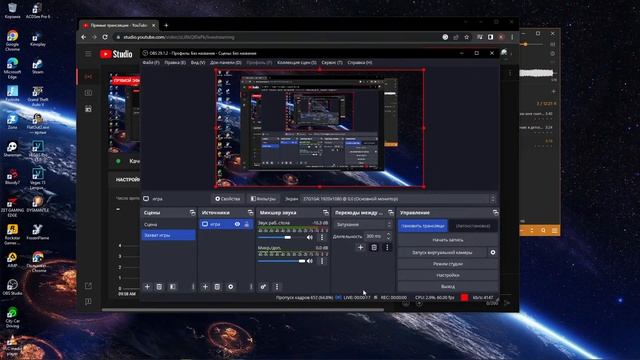
Task: Click Свойства properties button in source toolbar
Action: click(227, 199)
